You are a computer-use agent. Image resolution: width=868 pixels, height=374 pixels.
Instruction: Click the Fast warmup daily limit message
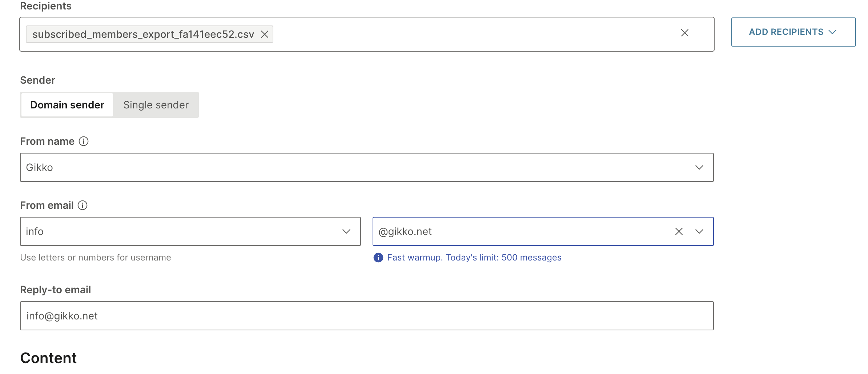[474, 258]
